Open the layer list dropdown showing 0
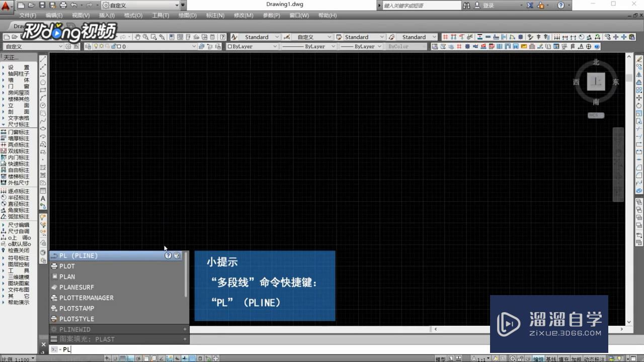644x362 pixels. tap(145, 46)
